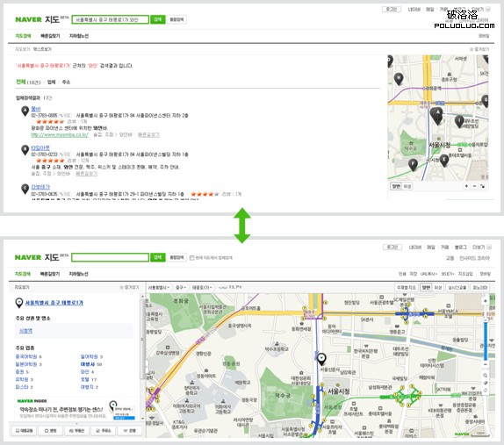Select marker F on the upper mini map
Image resolution: width=504 pixels, height=445 pixels.
coord(413,165)
